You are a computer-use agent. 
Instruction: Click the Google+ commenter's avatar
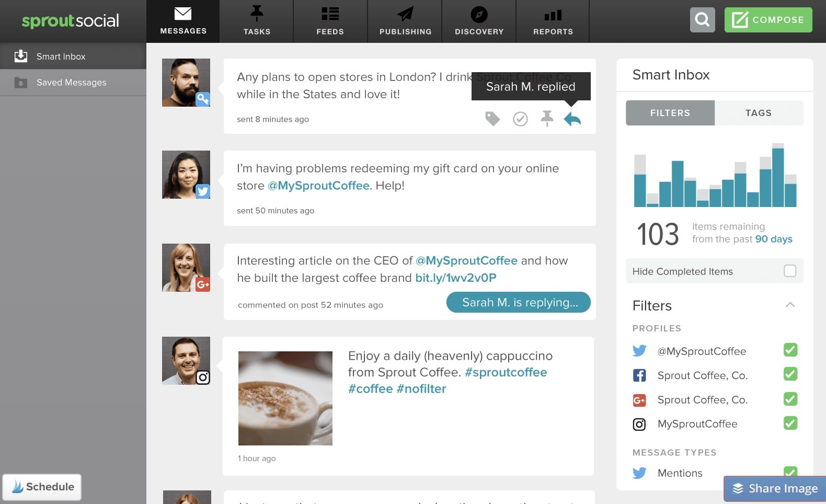tap(186, 268)
